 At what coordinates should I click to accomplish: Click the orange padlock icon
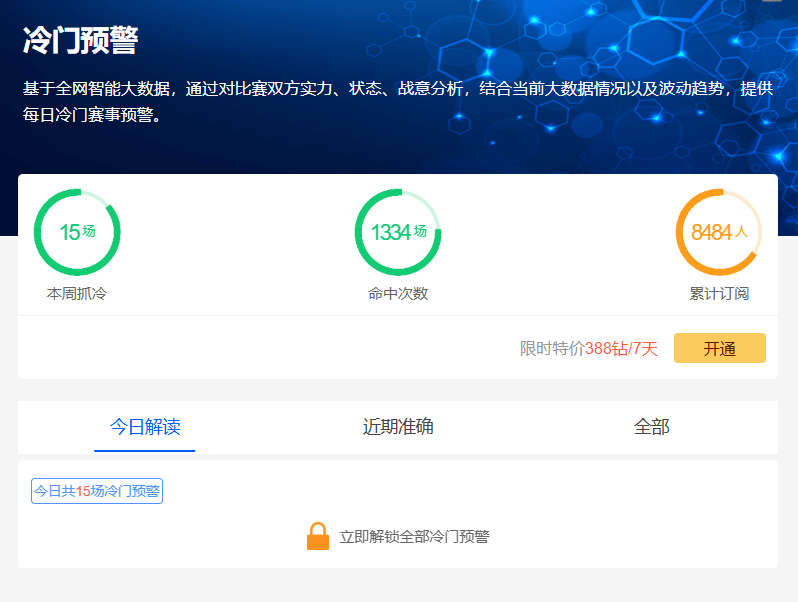pos(317,537)
